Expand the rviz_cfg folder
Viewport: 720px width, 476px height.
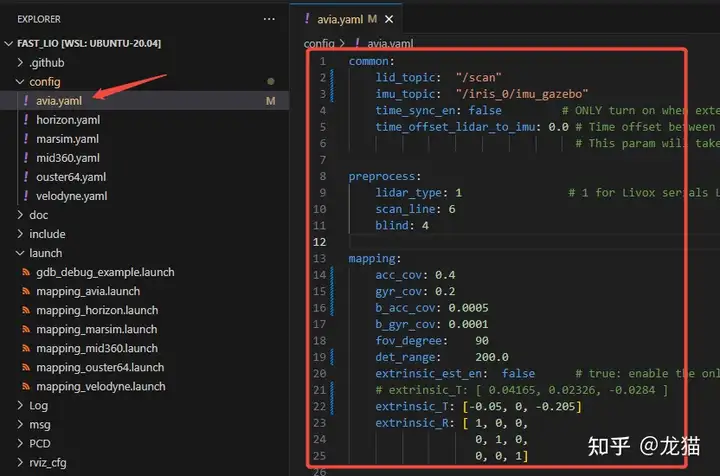click(20, 462)
